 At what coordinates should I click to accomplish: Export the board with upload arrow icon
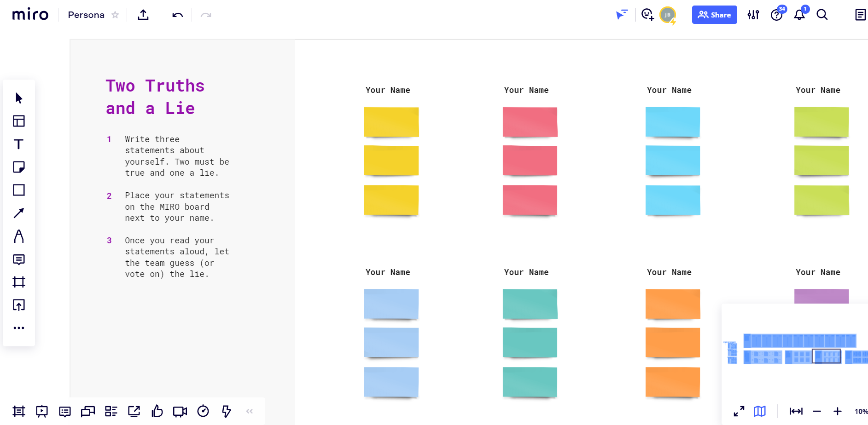tap(143, 15)
